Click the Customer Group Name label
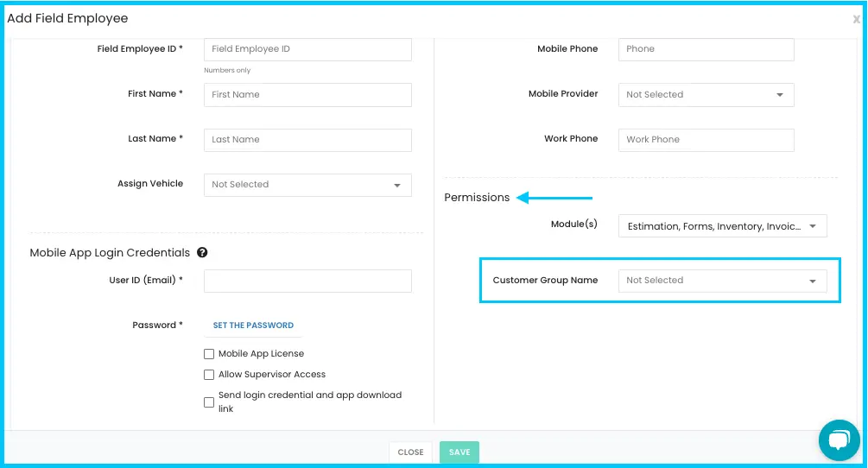The width and height of the screenshot is (868, 468). pos(545,280)
